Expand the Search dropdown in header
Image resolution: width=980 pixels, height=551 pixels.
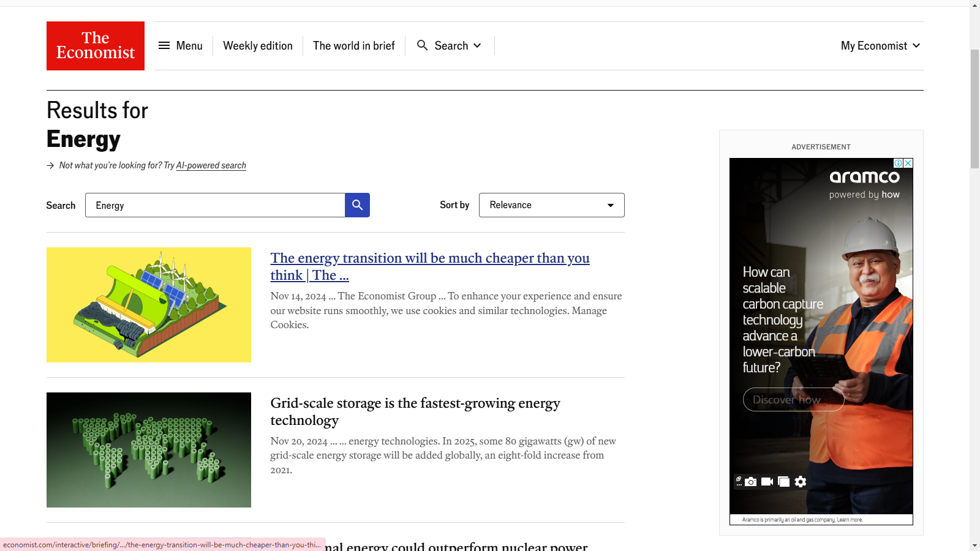[450, 46]
